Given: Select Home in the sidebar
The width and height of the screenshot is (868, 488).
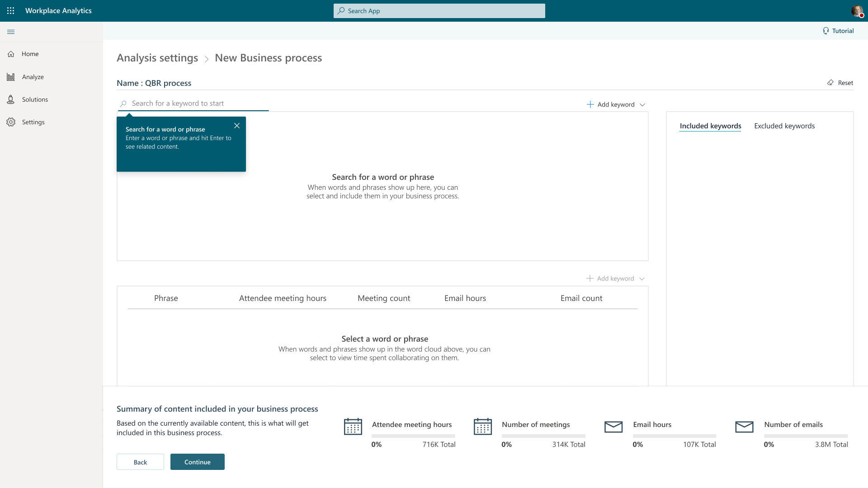Looking at the screenshot, I should tap(30, 54).
